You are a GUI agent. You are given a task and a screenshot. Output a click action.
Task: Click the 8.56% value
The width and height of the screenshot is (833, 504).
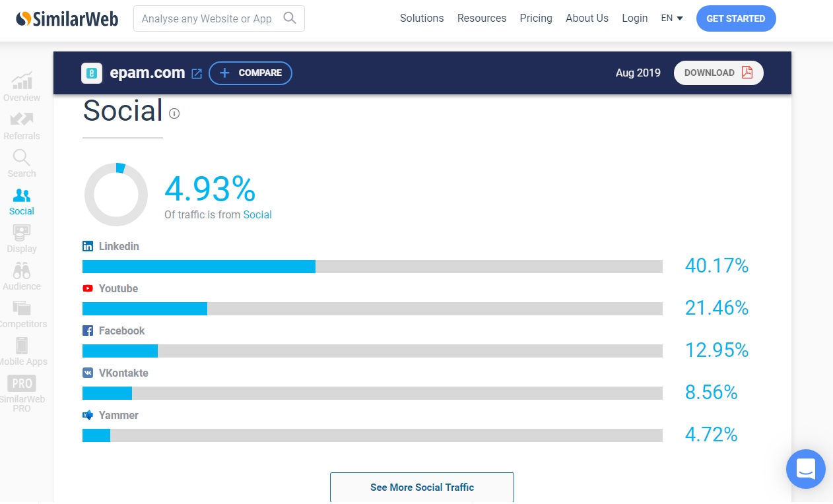click(712, 393)
